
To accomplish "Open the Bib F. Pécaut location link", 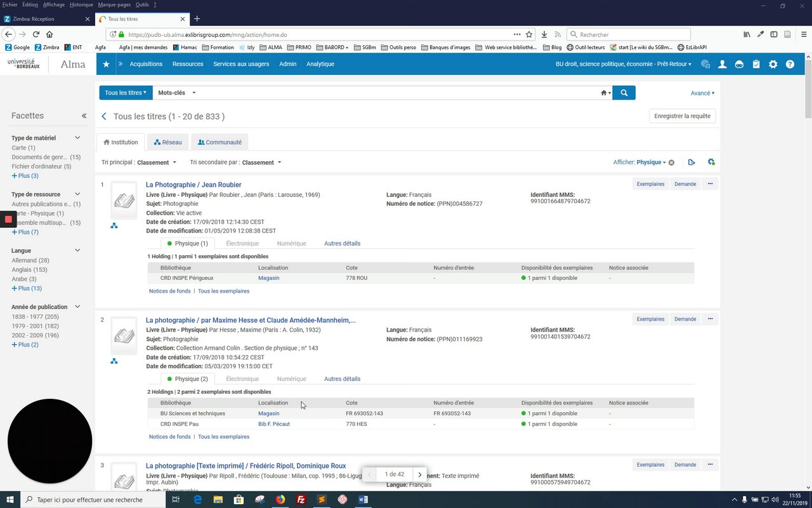I will pos(274,424).
